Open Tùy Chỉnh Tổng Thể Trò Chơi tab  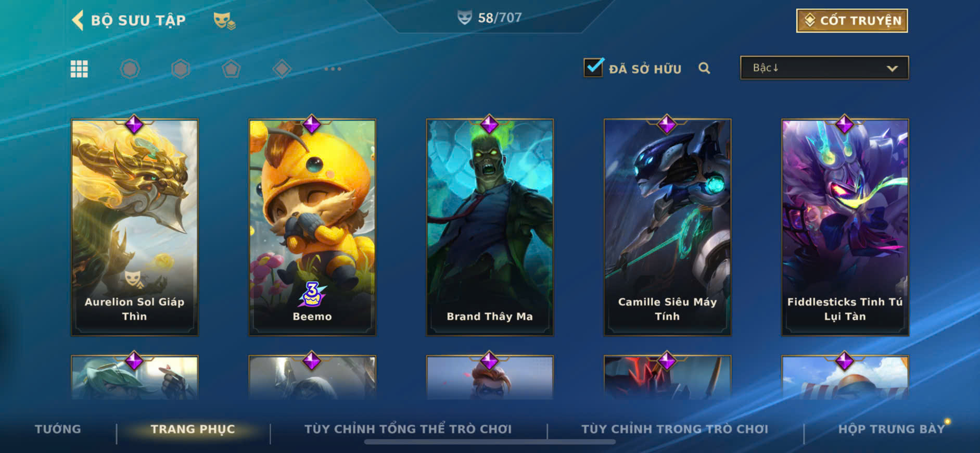[408, 429]
